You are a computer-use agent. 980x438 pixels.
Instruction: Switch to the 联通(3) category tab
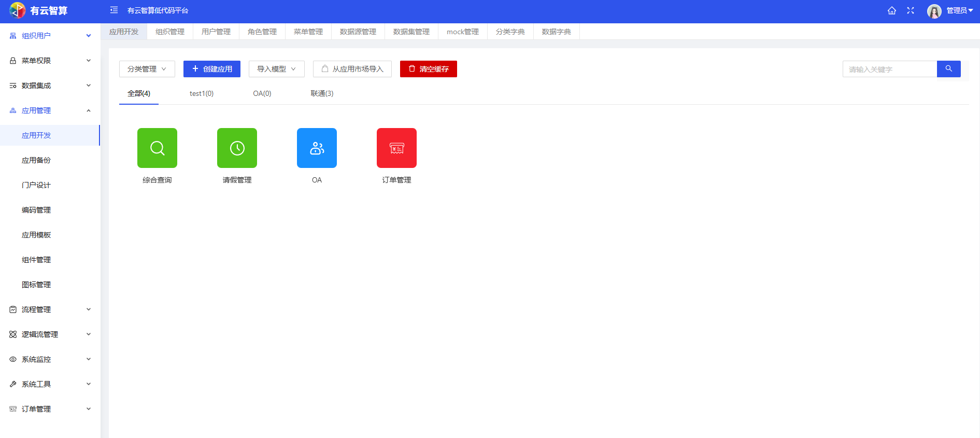pos(322,94)
